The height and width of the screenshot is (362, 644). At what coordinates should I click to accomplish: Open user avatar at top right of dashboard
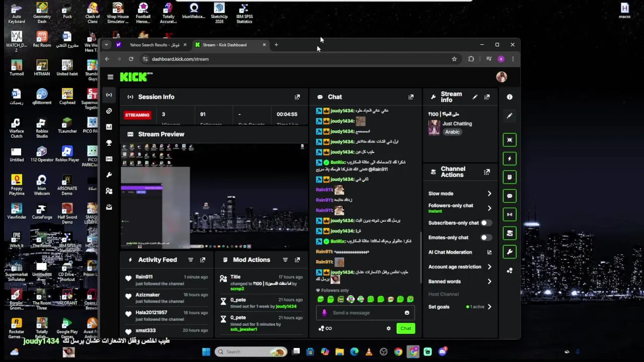pos(501,77)
